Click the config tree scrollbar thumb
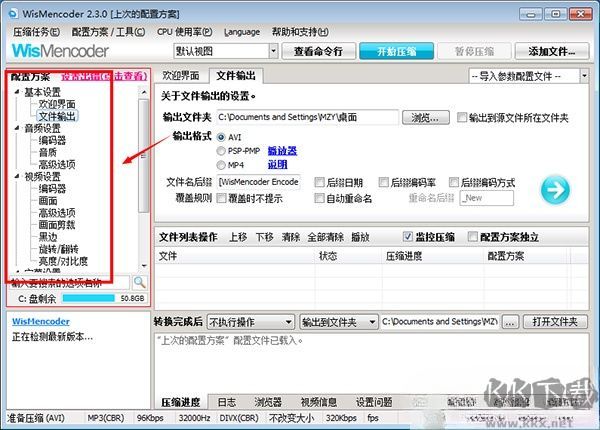The width and height of the screenshot is (600, 430). [143, 156]
